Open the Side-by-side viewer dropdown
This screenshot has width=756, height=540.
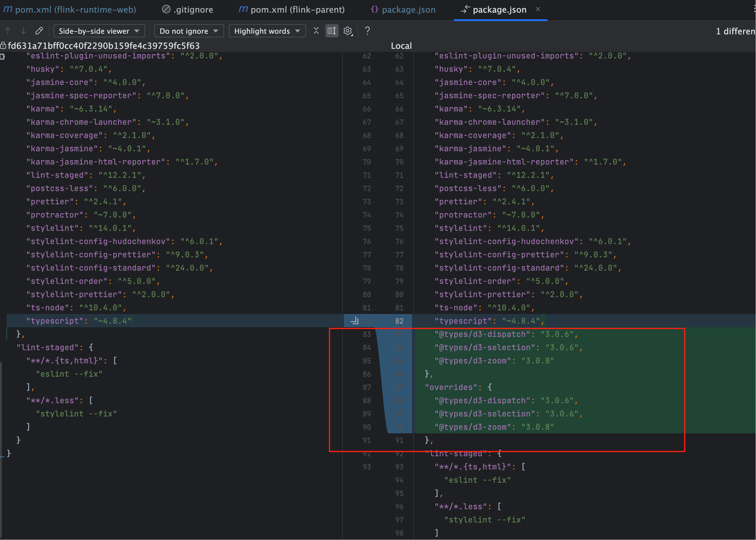99,31
